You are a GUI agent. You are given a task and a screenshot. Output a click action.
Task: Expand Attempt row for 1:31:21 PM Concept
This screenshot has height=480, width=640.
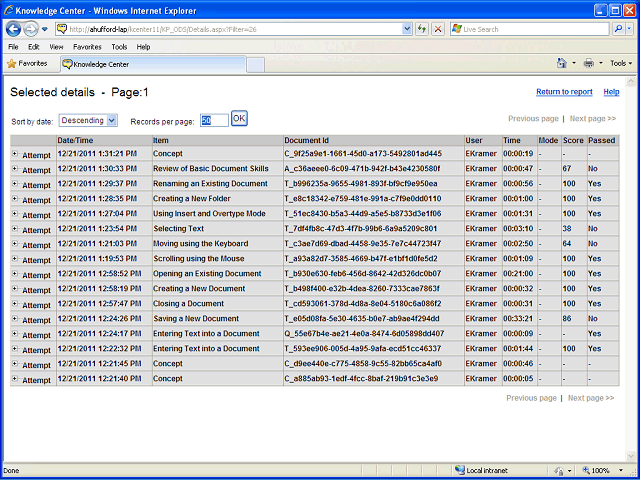click(x=15, y=153)
